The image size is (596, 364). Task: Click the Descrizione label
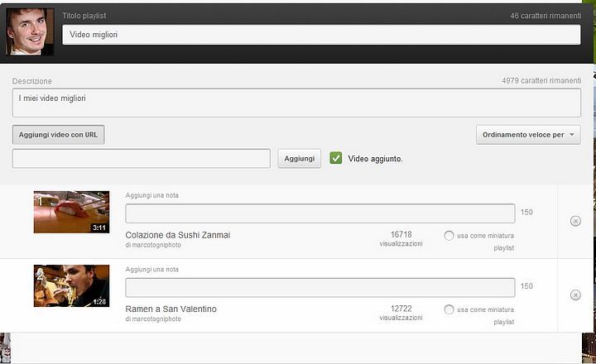pyautogui.click(x=32, y=81)
